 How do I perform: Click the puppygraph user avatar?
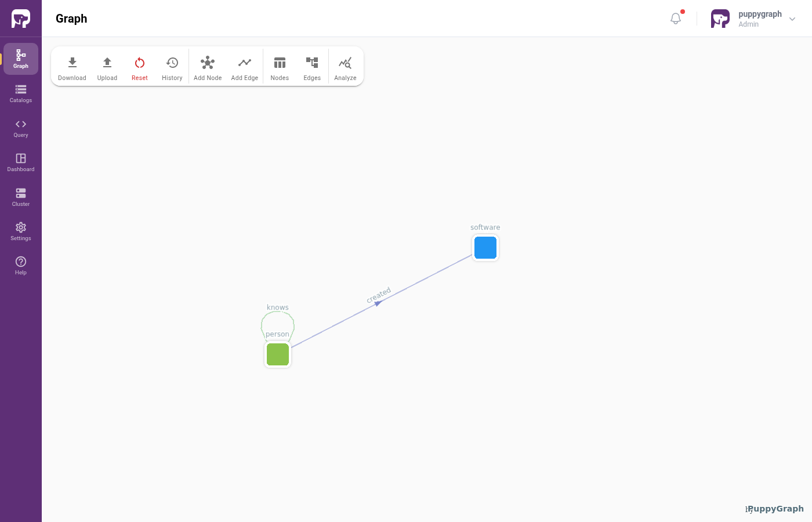pyautogui.click(x=720, y=19)
